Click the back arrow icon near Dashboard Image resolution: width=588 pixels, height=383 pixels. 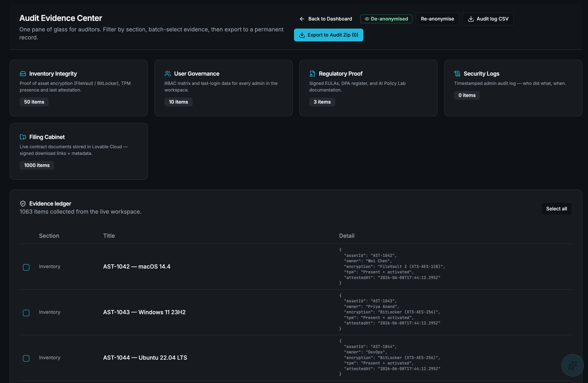[x=302, y=19]
